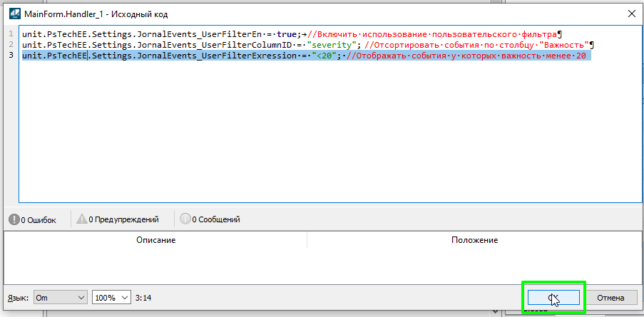Toggle the 0 Предупреждений warnings filter
644x317 pixels.
pyautogui.click(x=117, y=219)
